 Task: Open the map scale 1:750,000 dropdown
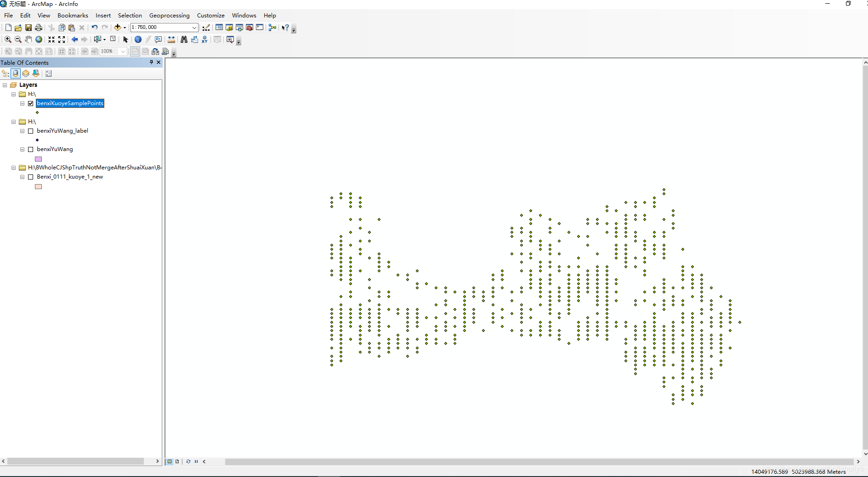194,28
